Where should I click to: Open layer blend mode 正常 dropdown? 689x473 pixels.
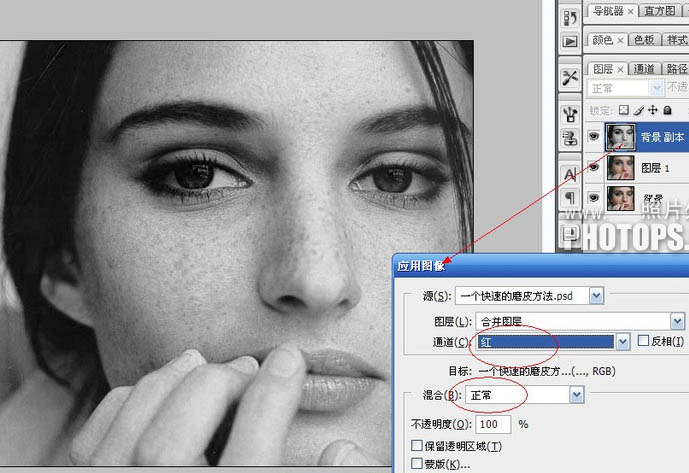click(656, 88)
